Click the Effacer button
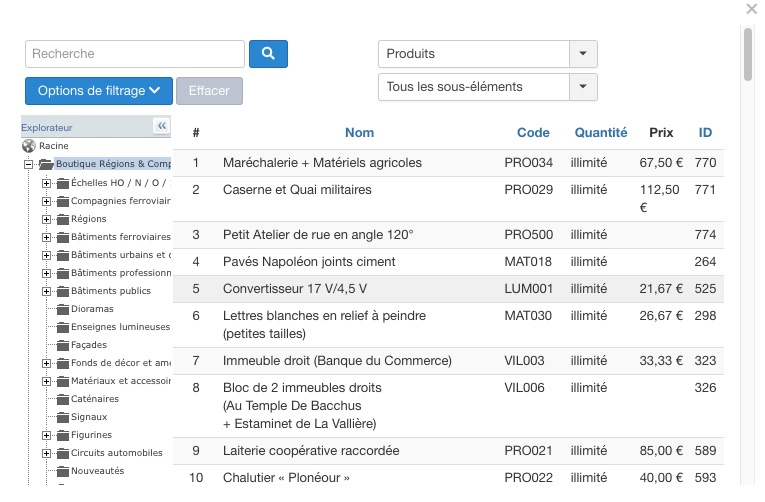The image size is (765, 502). (209, 91)
